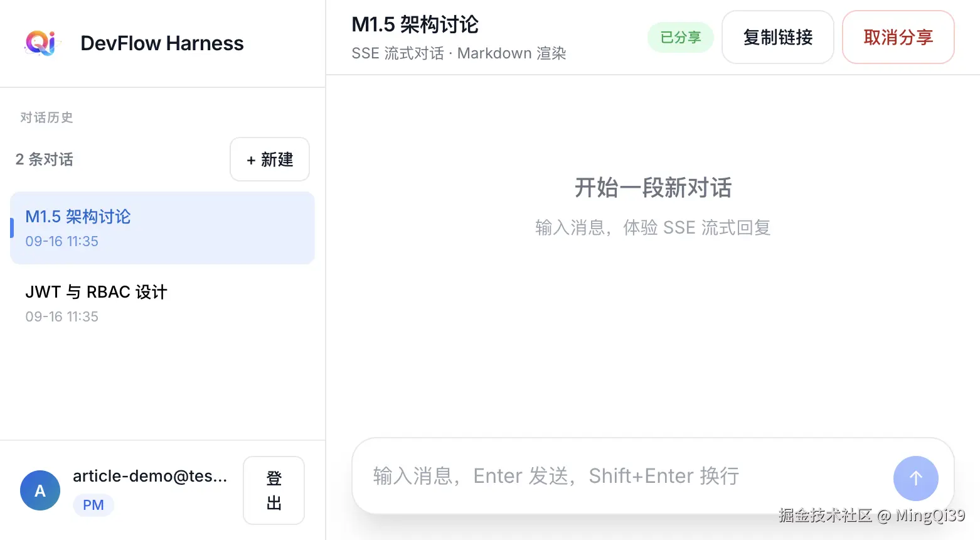
Task: Click the SSE 流式对话 · Markdown 渲染 subtitle
Action: [x=459, y=53]
